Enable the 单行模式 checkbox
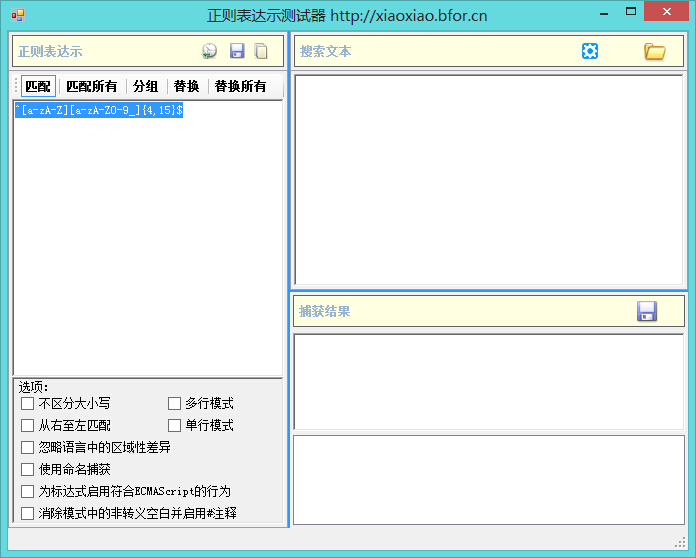This screenshot has width=696, height=558. 174,426
